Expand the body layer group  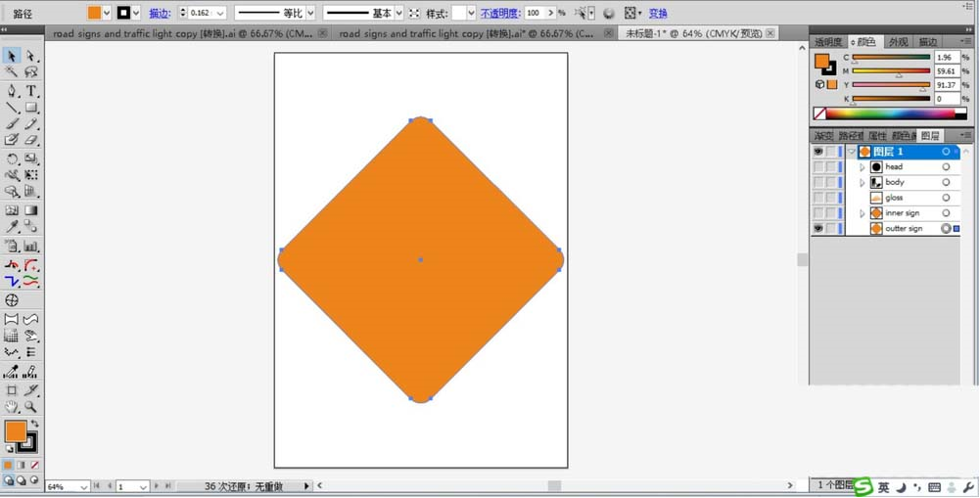click(863, 182)
